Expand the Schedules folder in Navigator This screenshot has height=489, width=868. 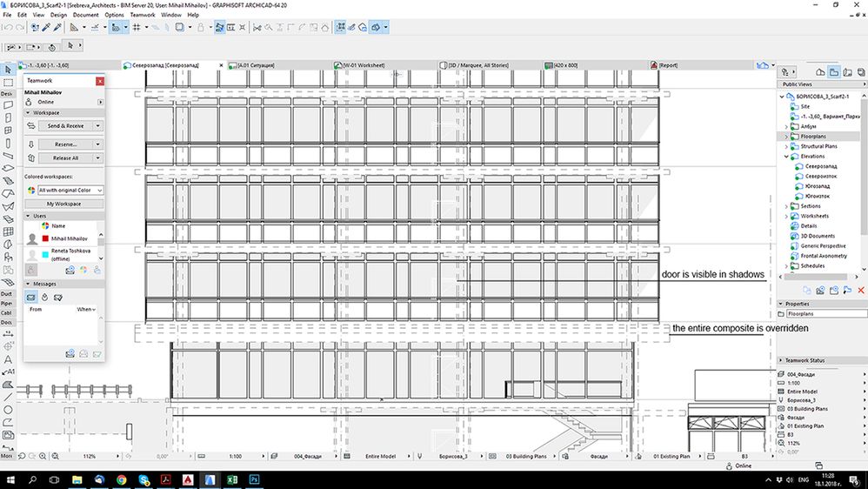pyautogui.click(x=786, y=266)
